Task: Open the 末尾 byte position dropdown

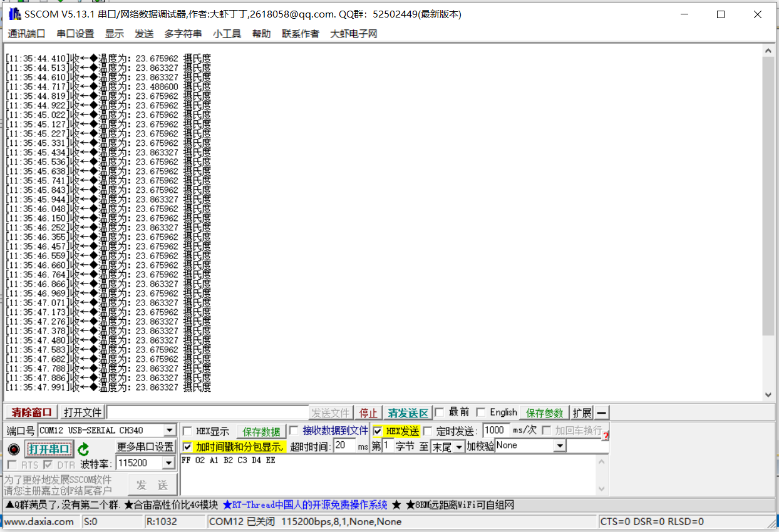Action: [459, 448]
